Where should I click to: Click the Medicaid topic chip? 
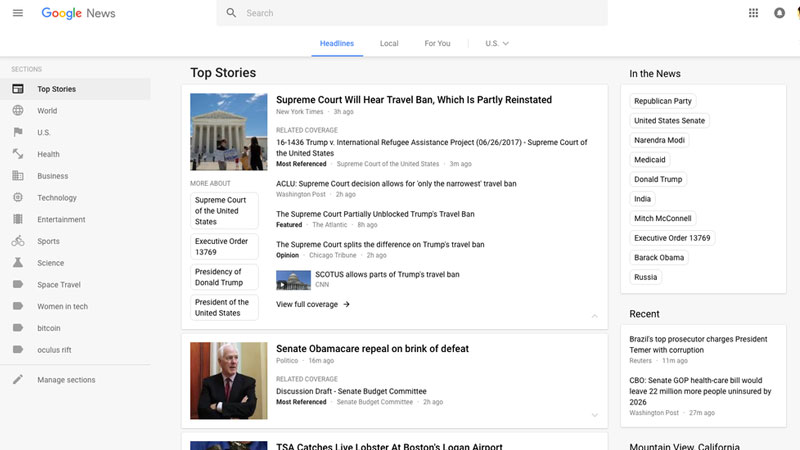pos(649,160)
